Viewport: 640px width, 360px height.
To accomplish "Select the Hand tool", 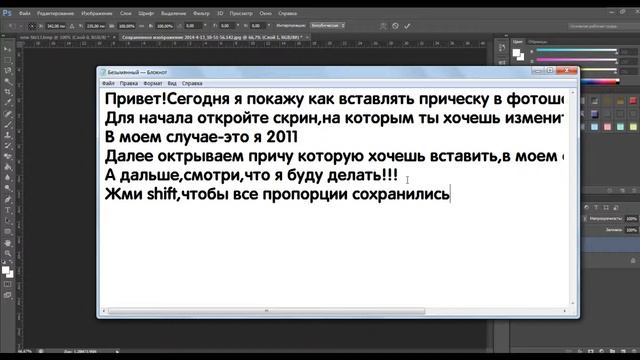I will click(8, 243).
